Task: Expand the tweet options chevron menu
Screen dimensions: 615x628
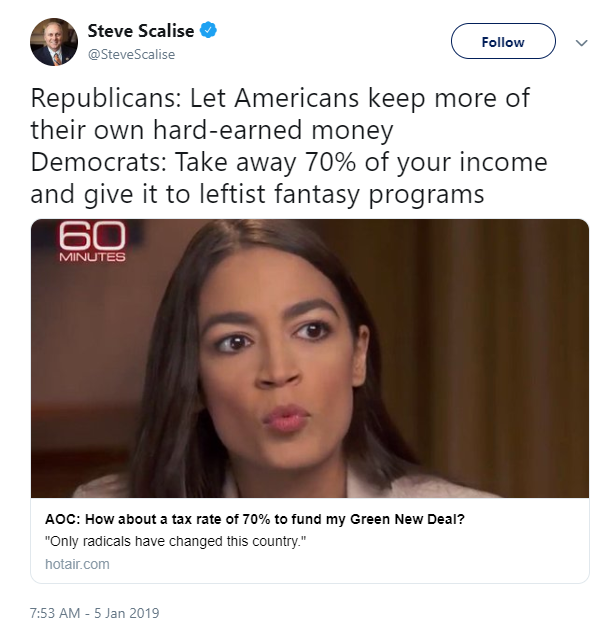Action: pos(581,42)
